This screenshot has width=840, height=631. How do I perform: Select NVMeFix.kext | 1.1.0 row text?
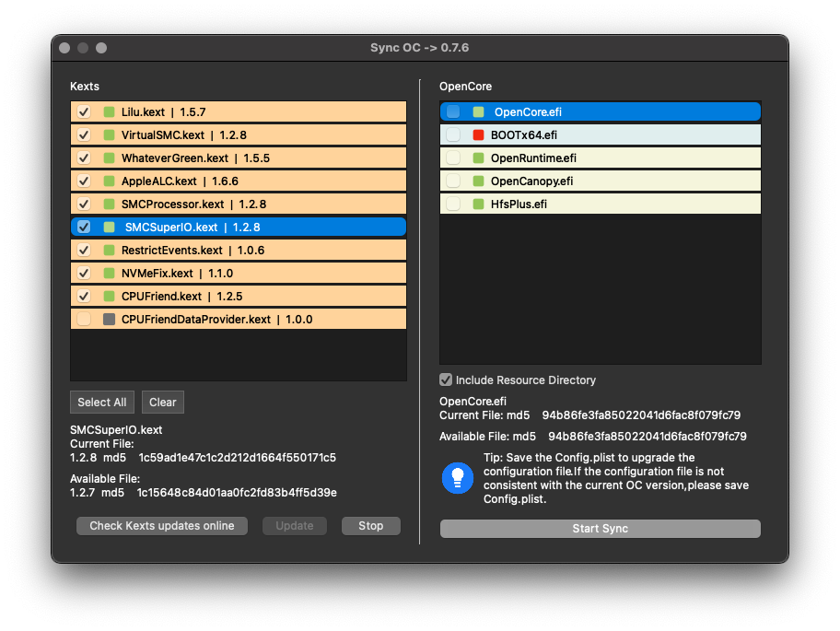178,274
